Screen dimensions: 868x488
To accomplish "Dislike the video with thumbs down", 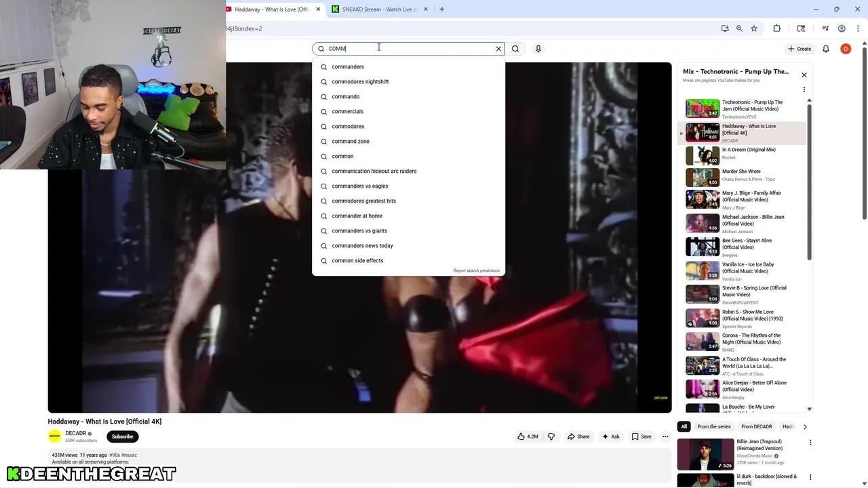I will (551, 436).
